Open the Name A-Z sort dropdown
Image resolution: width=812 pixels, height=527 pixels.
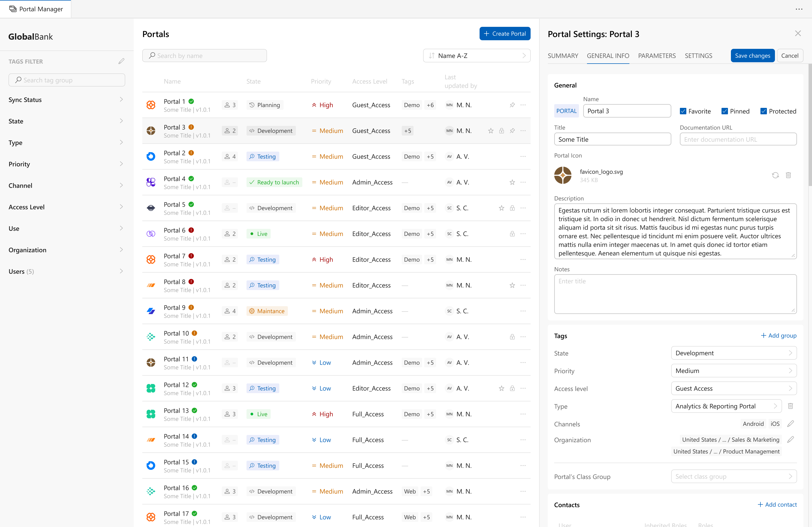[x=477, y=56]
